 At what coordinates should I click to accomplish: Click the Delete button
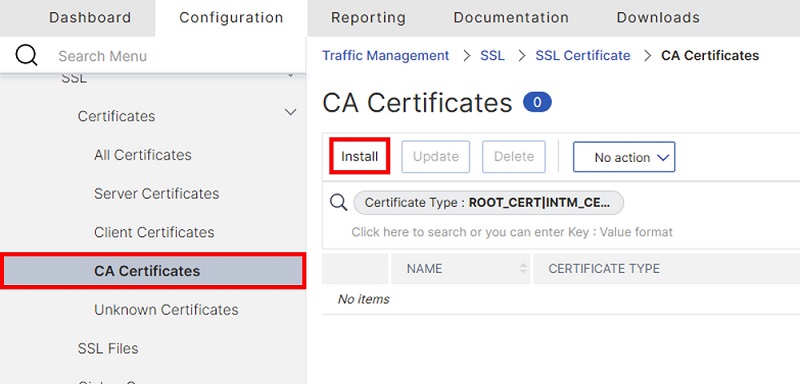click(x=514, y=157)
